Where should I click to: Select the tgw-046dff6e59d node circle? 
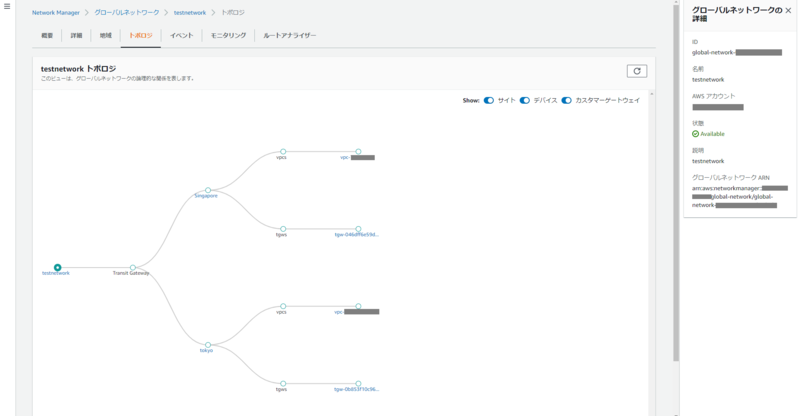click(358, 229)
